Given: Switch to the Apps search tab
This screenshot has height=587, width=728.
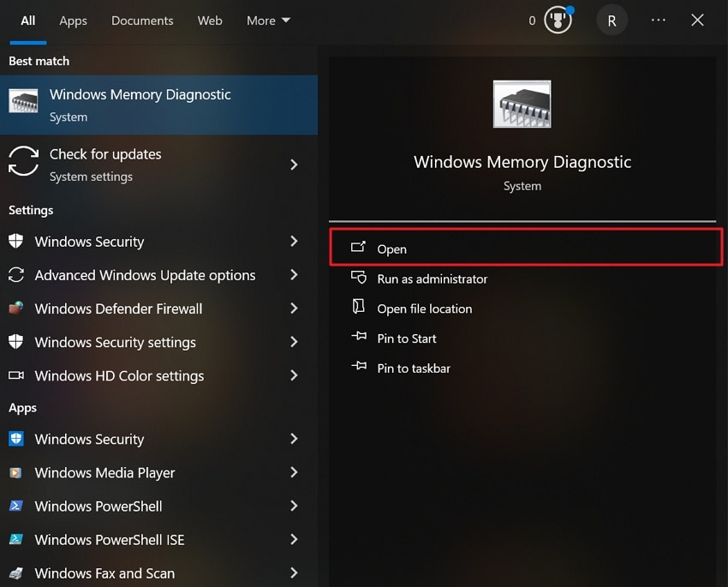Looking at the screenshot, I should coord(73,20).
